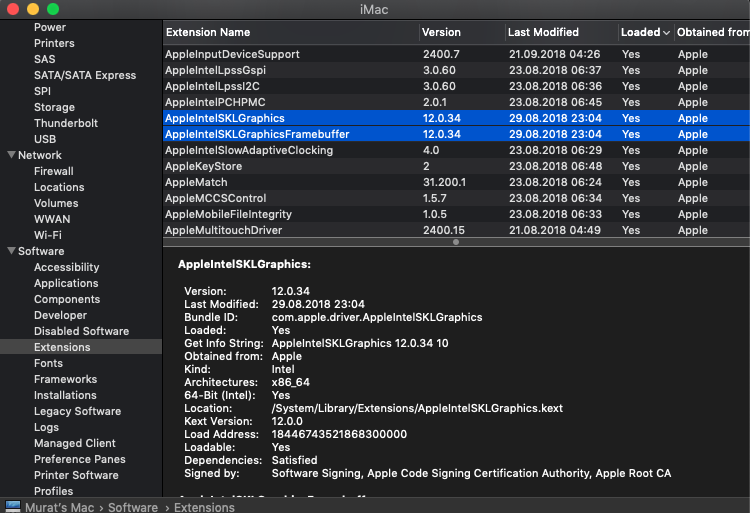Click the computer icon in the path bar
Image resolution: width=750 pixels, height=513 pixels.
click(12, 507)
